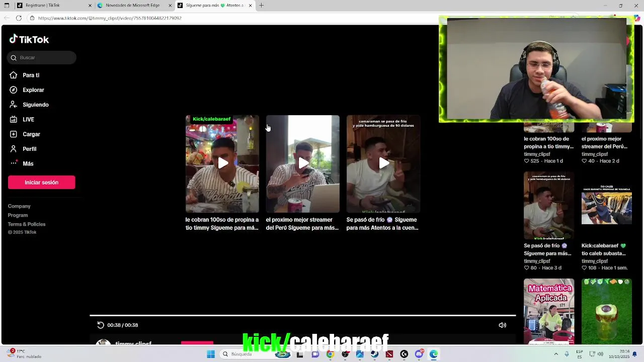Open the Matemática Aplicada video thumbnail
This screenshot has width=644, height=362.
coord(549,311)
